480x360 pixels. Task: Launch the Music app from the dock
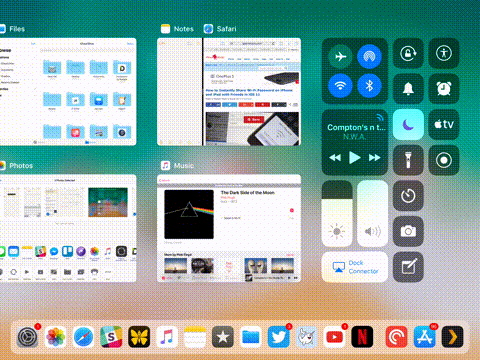point(167,337)
